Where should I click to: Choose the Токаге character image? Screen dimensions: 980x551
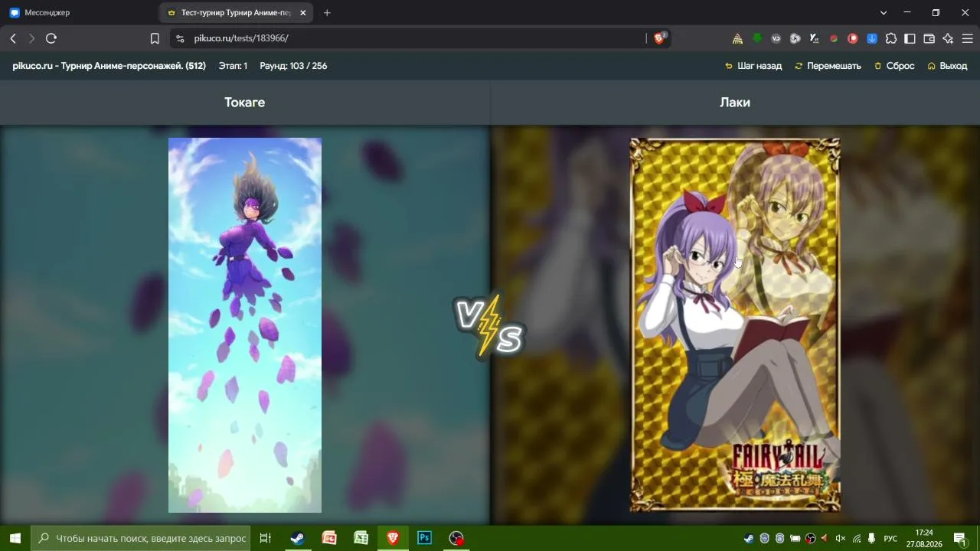pos(245,325)
